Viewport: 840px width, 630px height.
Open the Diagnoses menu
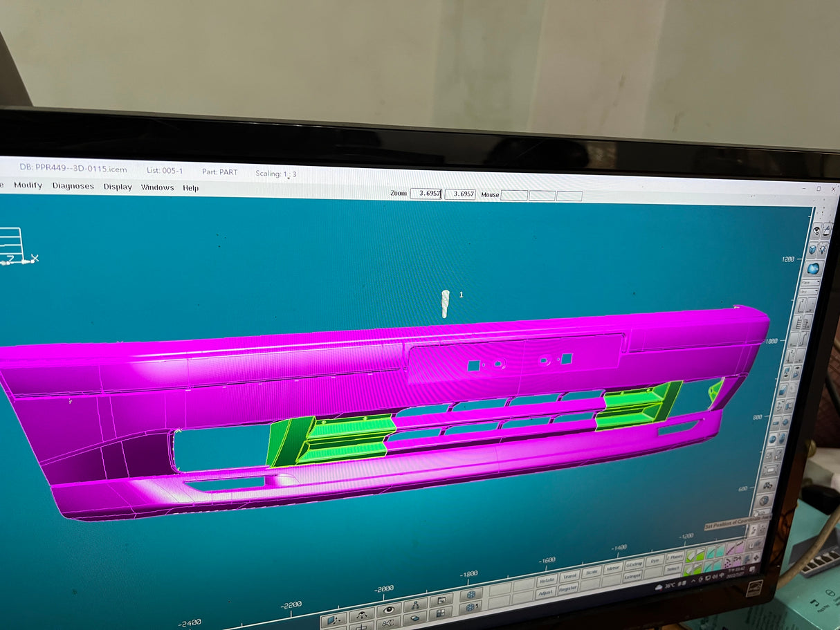73,186
